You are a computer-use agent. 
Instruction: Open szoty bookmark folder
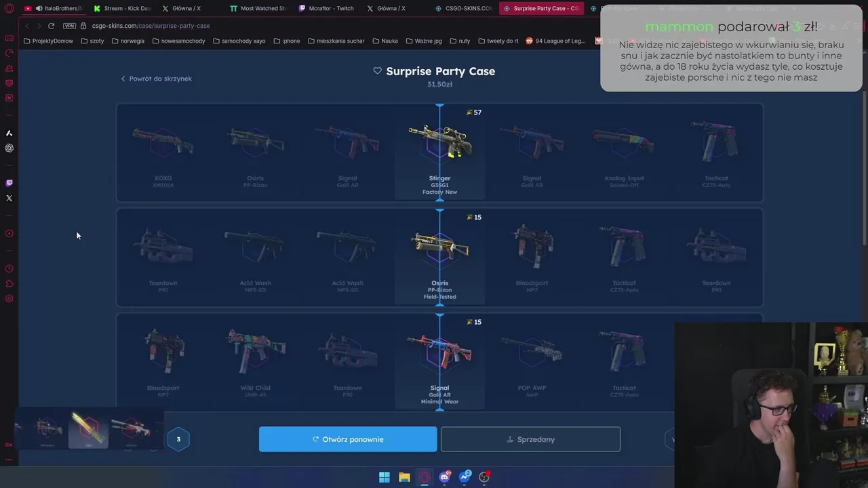pyautogui.click(x=92, y=41)
